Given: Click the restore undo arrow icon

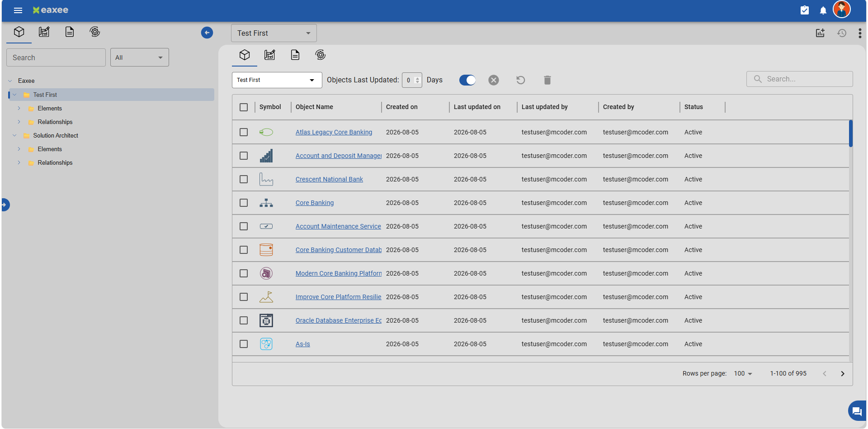Looking at the screenshot, I should click(x=521, y=80).
